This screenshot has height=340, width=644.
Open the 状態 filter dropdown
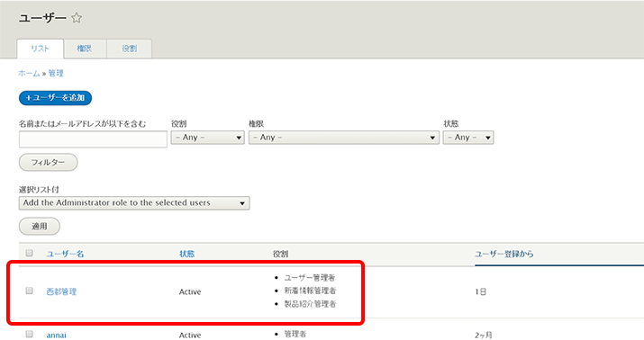point(468,138)
